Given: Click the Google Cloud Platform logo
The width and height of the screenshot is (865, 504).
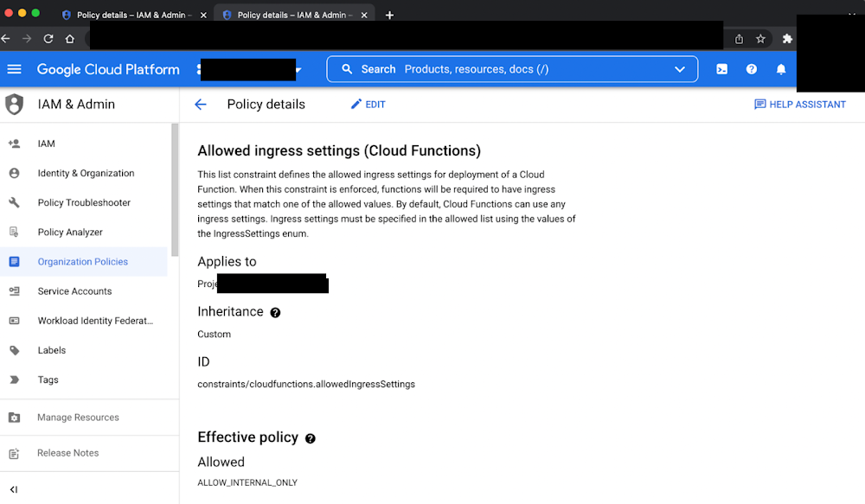Looking at the screenshot, I should (108, 69).
